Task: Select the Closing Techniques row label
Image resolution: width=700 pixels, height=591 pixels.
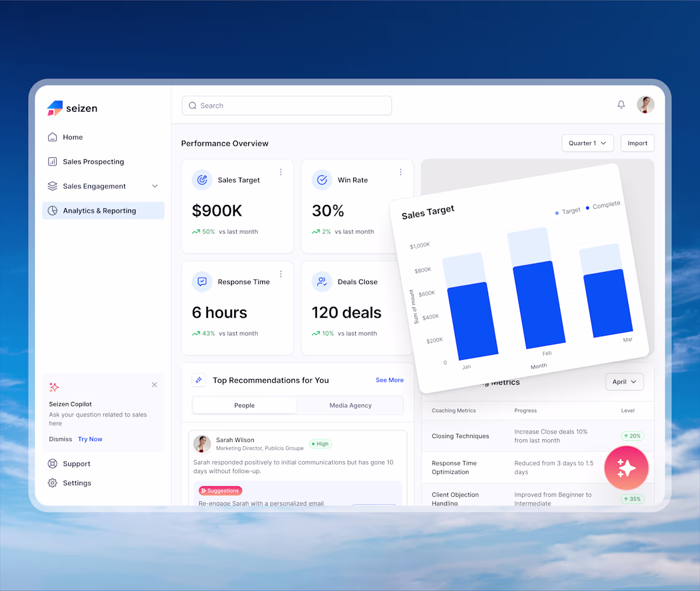Action: [x=460, y=436]
